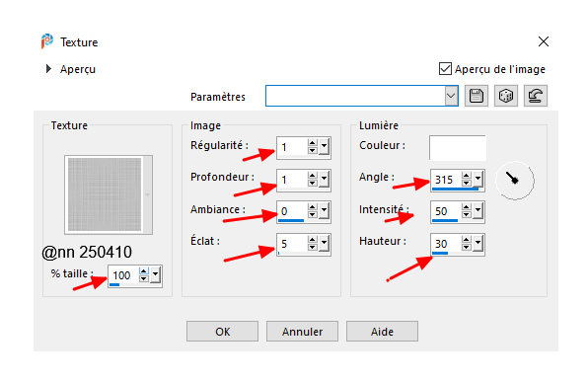Click the reset to default arrow icon
588x381 pixels.
click(536, 96)
